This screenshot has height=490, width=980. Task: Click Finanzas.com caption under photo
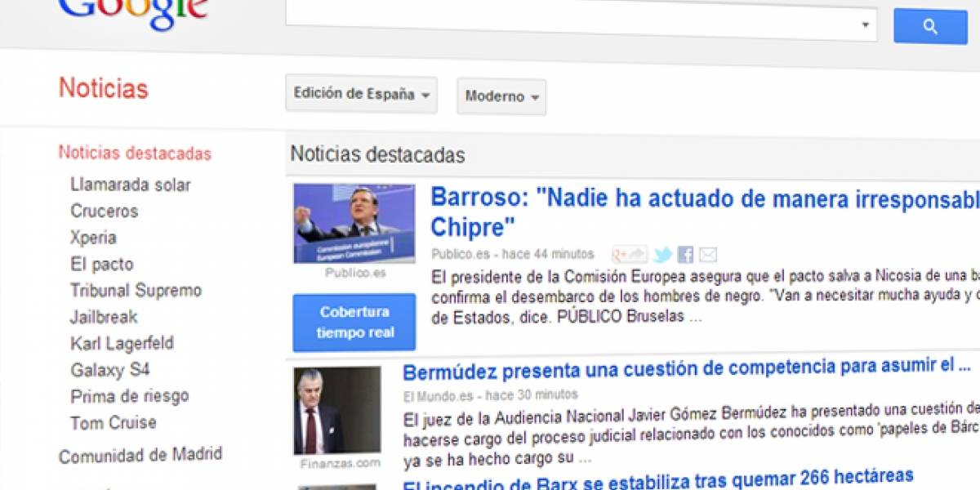point(340,463)
